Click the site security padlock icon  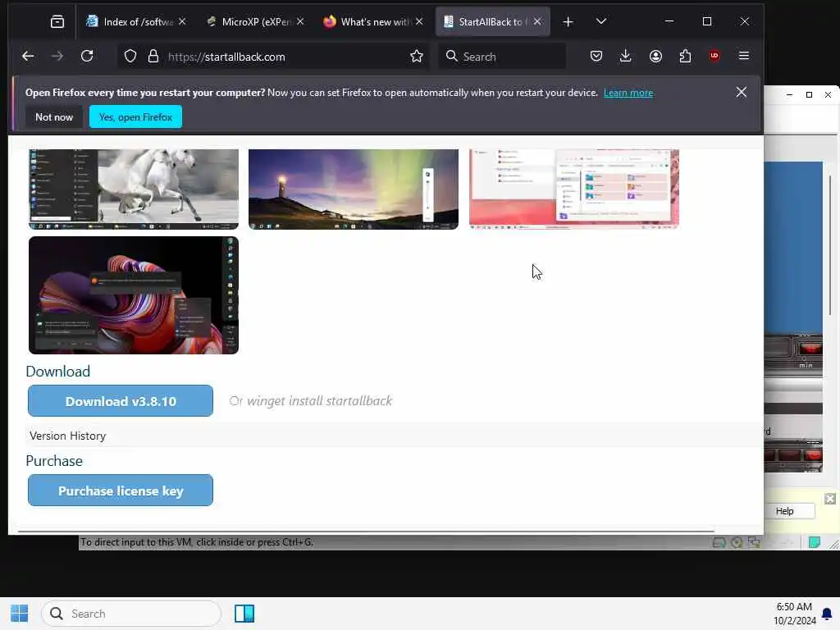tap(153, 57)
